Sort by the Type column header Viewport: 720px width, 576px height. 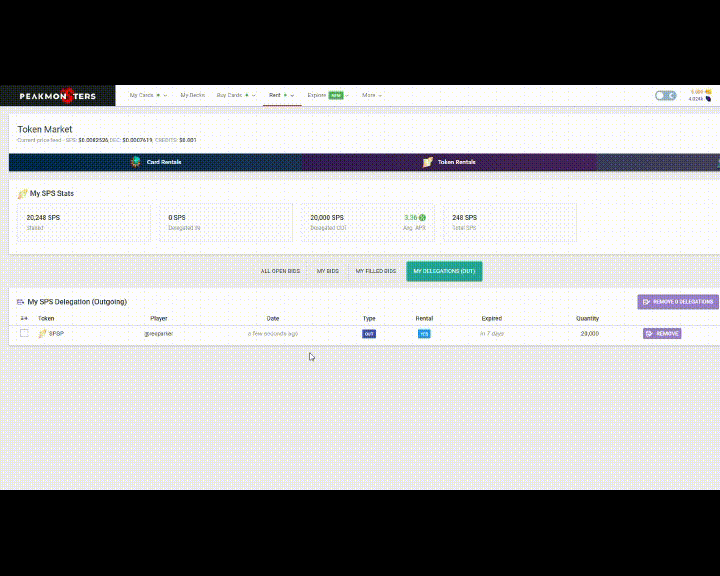pyautogui.click(x=369, y=318)
